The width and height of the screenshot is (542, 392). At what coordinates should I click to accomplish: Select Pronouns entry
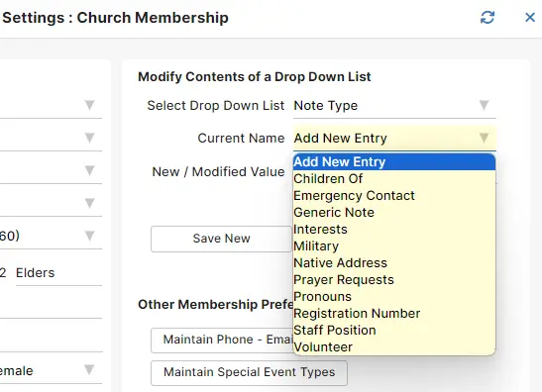394,296
